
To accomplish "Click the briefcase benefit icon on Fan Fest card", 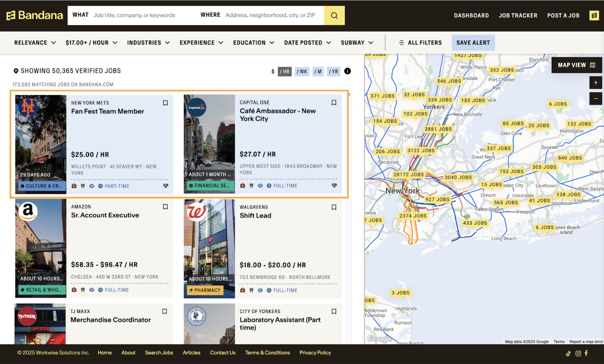I will (x=74, y=186).
